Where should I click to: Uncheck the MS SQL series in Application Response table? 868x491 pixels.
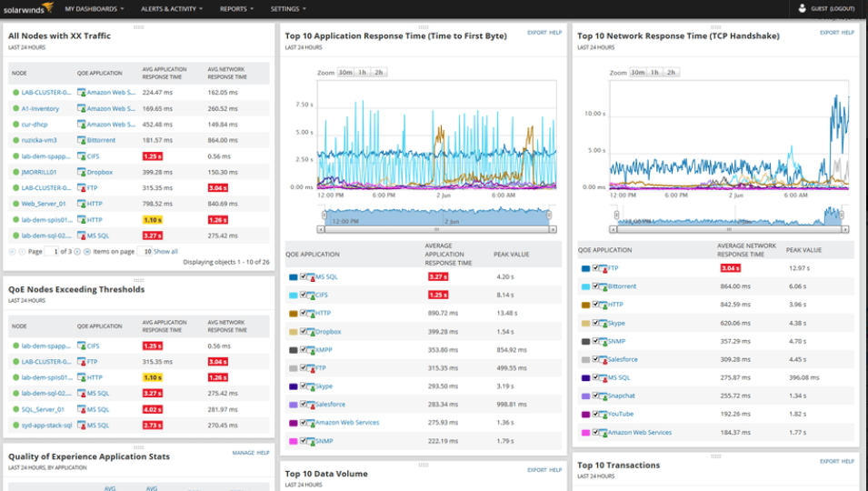coord(304,276)
